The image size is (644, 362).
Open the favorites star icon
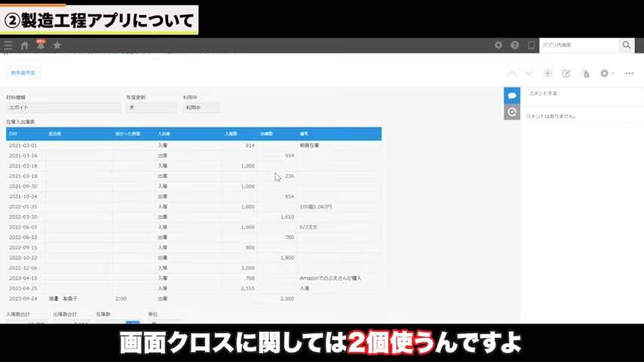(57, 45)
